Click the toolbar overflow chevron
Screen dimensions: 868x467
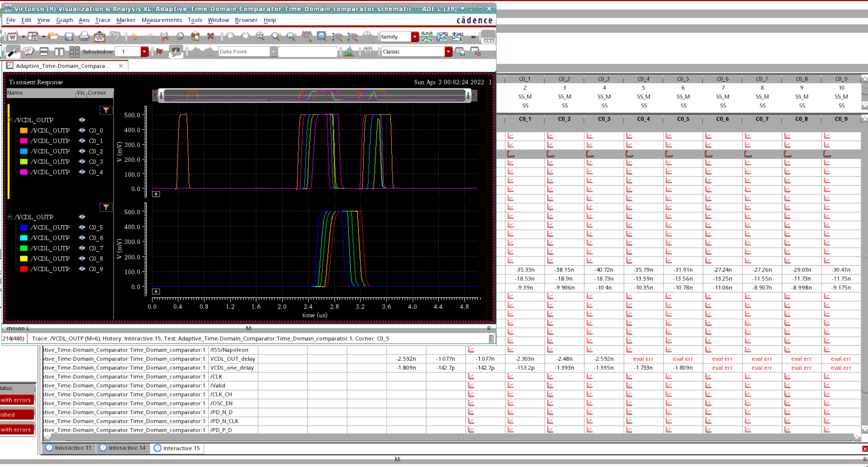pos(473,37)
